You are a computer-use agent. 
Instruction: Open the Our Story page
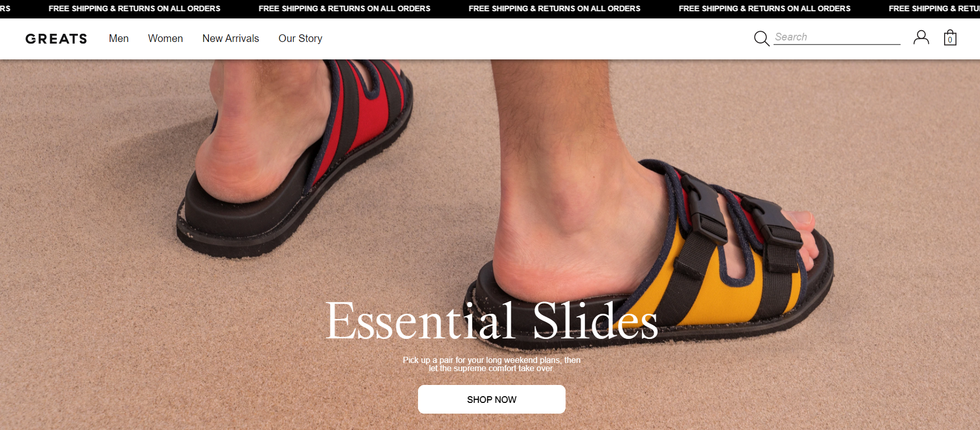tap(300, 38)
